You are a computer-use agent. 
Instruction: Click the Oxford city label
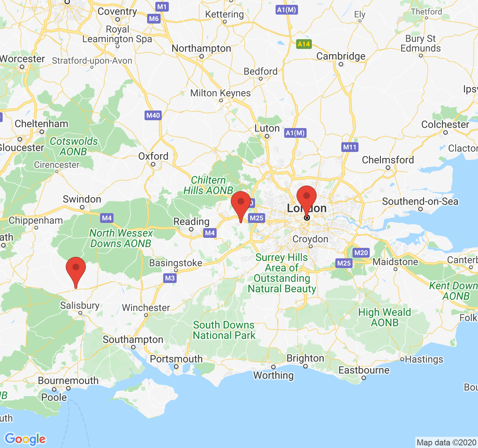(153, 156)
